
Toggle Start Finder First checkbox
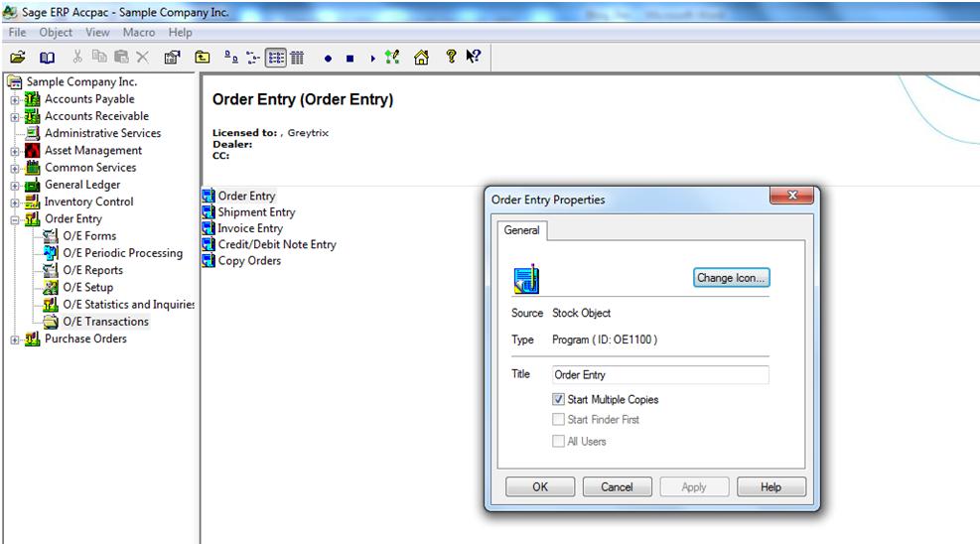coord(558,419)
